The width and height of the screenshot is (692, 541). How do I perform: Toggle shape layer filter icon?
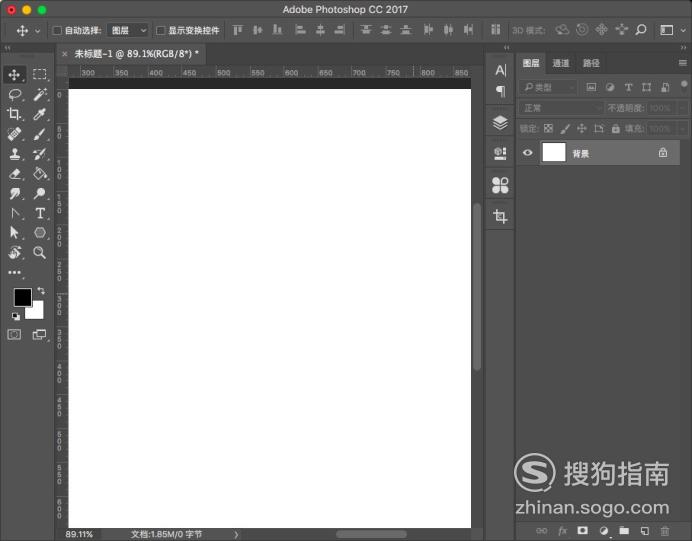point(647,87)
